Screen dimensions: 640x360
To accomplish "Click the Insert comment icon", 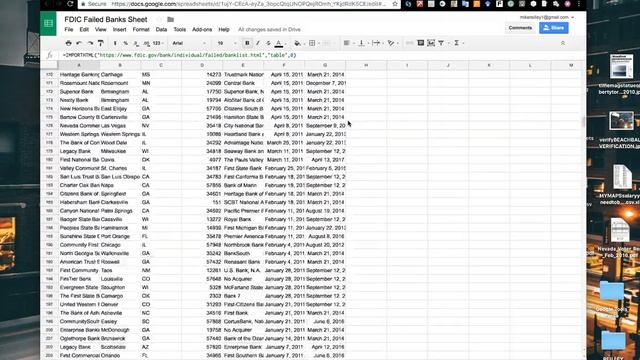I will coord(420,43).
